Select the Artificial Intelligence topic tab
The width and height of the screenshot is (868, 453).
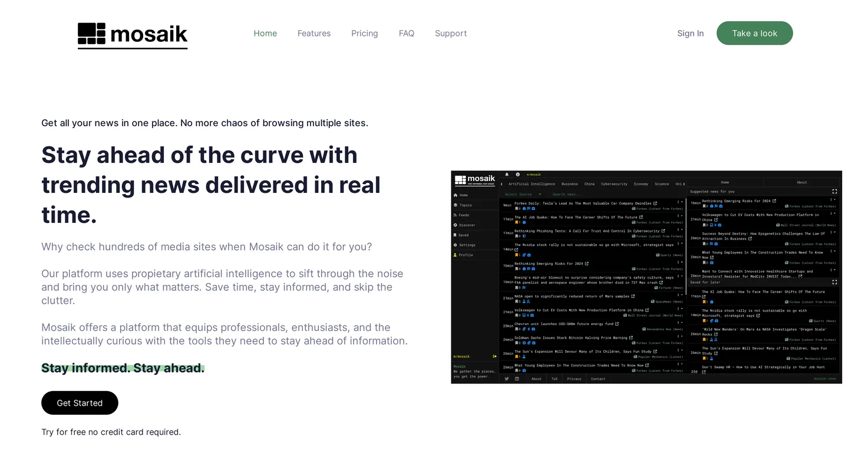[532, 184]
